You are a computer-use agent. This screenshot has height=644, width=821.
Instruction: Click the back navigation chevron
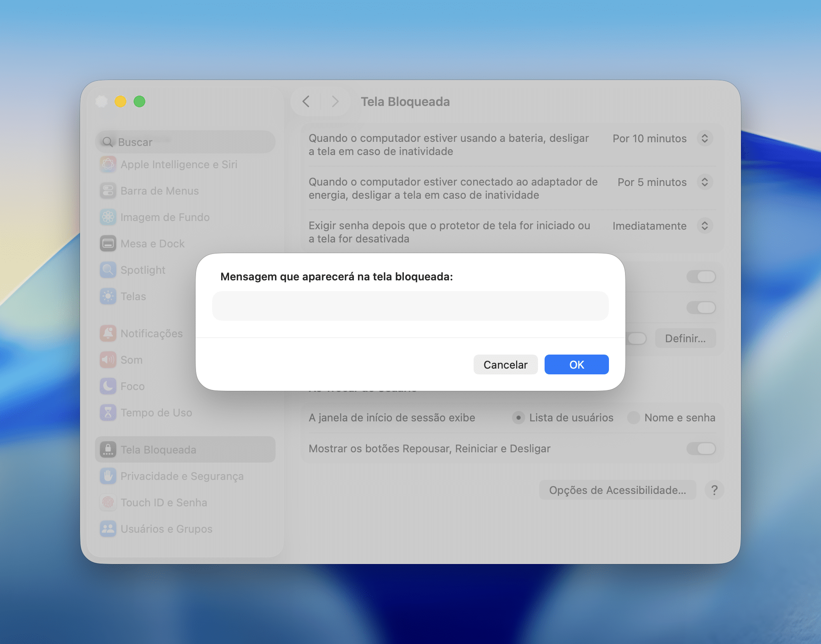306,101
